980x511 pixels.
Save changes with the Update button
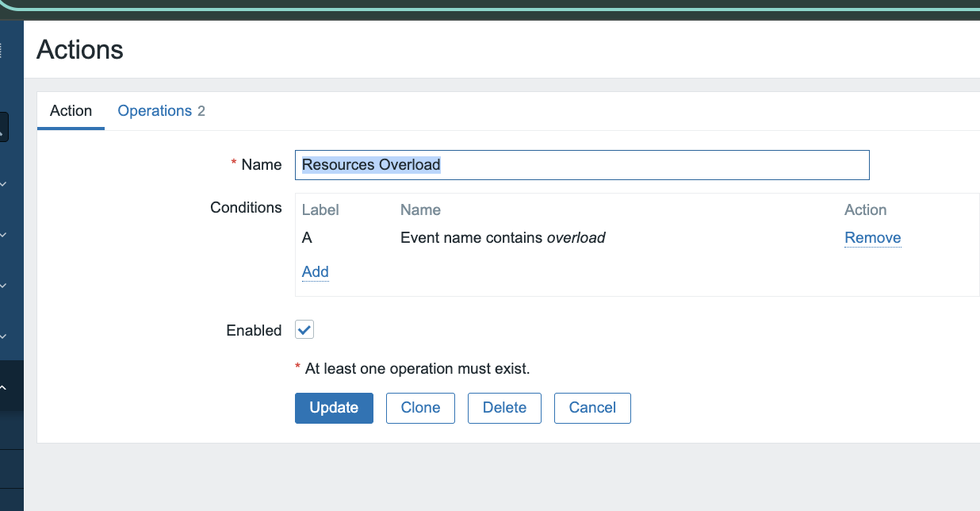pos(334,408)
